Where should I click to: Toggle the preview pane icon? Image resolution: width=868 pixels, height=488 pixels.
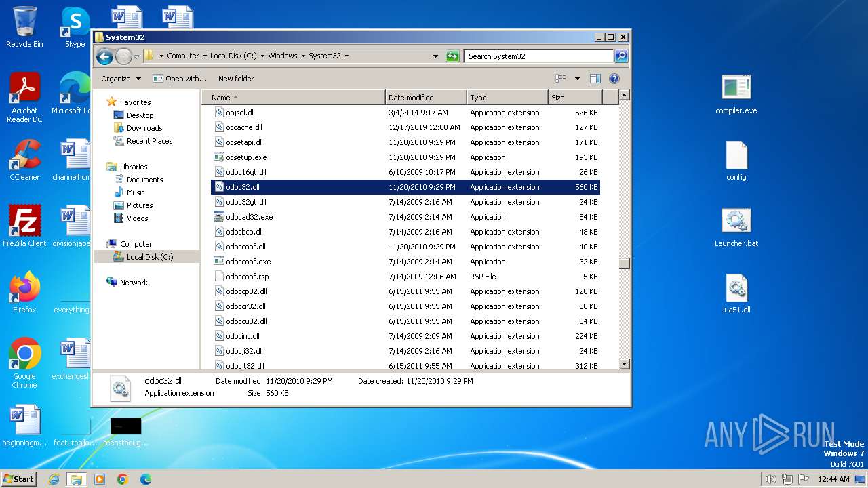click(x=595, y=79)
